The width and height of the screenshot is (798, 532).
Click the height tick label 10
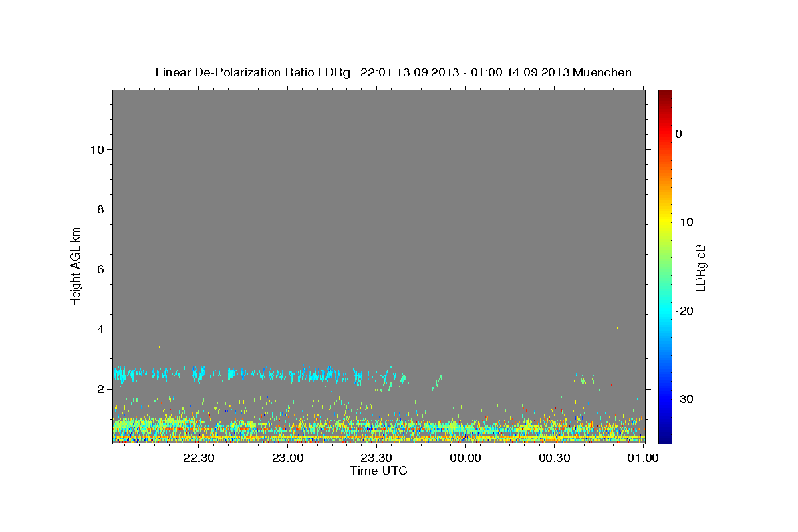(96, 150)
